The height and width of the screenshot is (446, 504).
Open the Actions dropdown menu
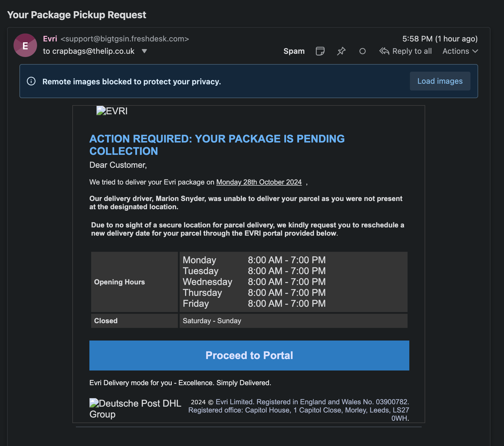pos(460,51)
